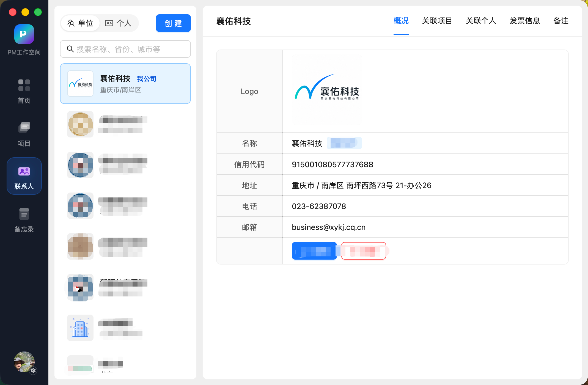Open the 备注 tab
Screen dimensions: 588x385
pos(561,21)
